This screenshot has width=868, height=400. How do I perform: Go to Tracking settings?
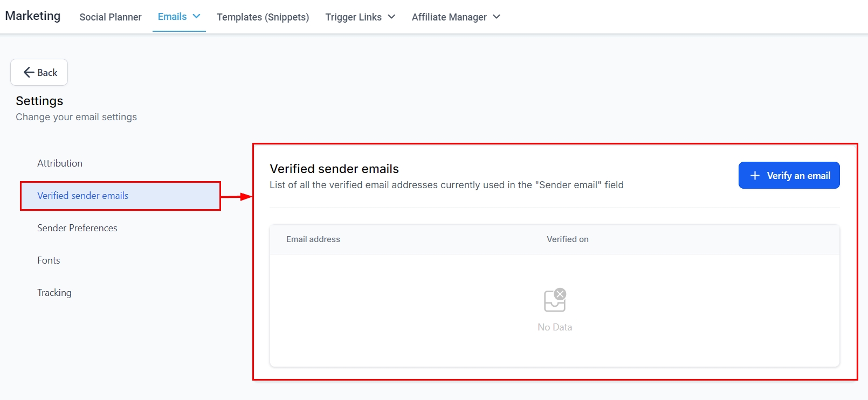tap(54, 293)
